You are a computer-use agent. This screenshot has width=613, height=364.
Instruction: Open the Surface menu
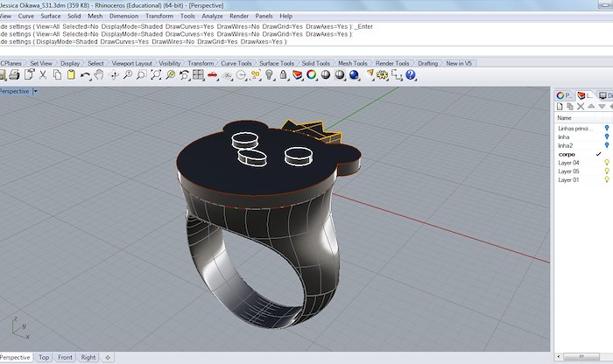(x=51, y=16)
